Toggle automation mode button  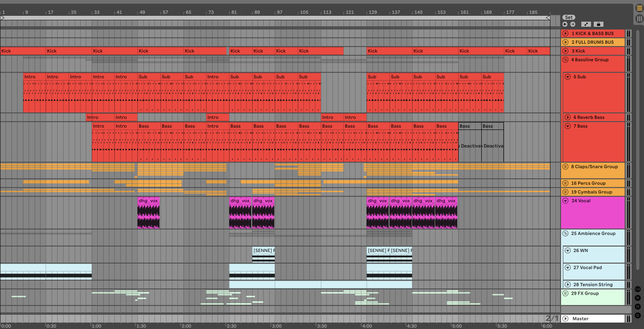coord(586,24)
